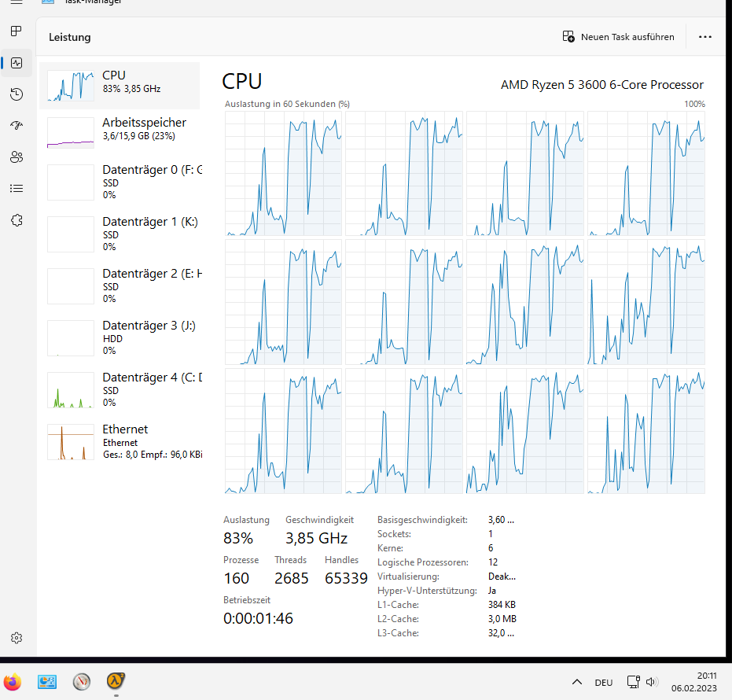
Task: Click the CPU mini graph thumbnail
Action: click(x=71, y=86)
